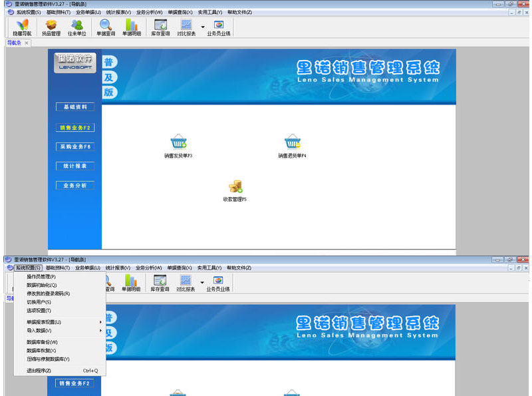Image resolution: width=532 pixels, height=396 pixels.
Task: Open 业务员业绩 in bottom window toolbar
Action: coord(218,284)
